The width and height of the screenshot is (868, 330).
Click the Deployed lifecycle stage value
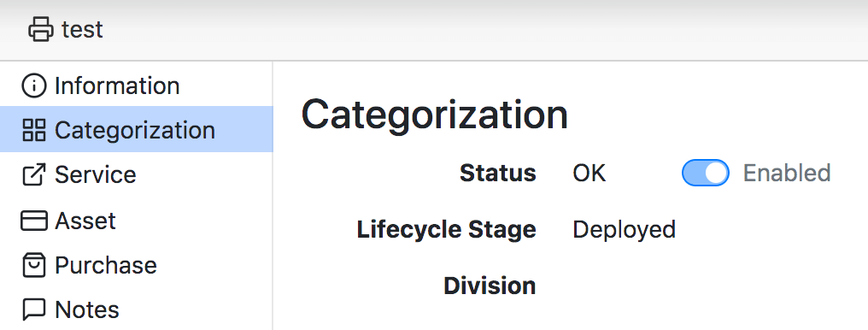coord(624,229)
